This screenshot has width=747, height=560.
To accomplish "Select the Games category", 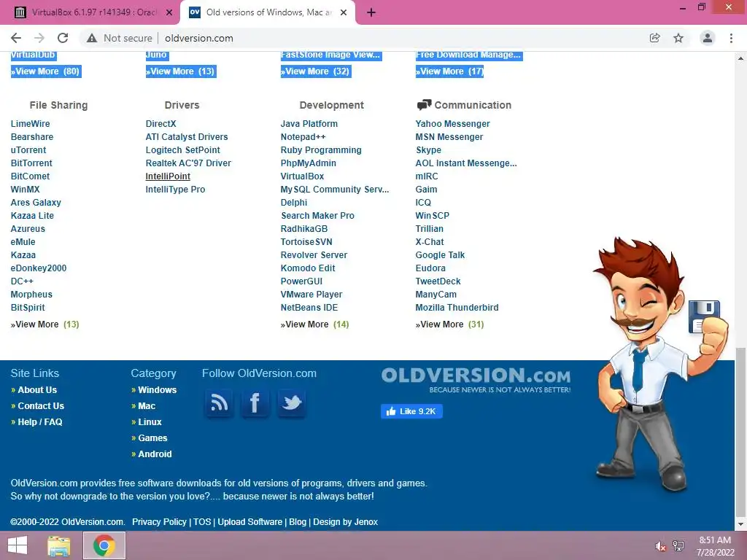I will click(152, 438).
